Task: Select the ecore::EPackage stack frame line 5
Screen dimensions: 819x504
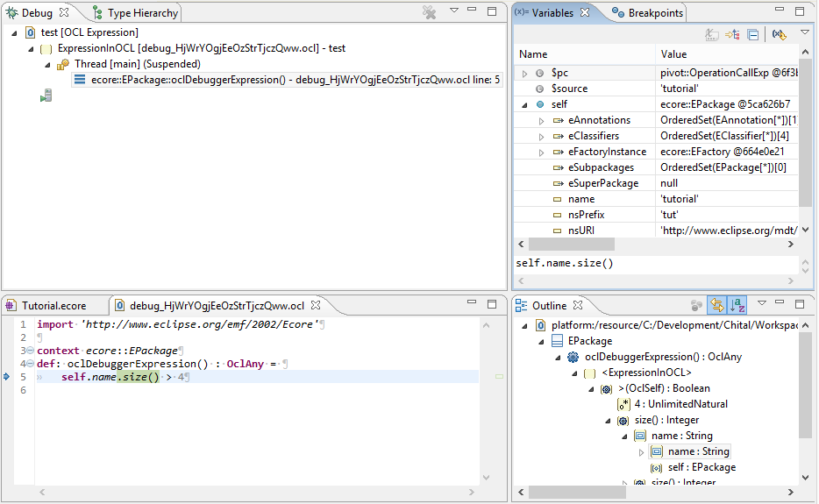Action: click(287, 80)
